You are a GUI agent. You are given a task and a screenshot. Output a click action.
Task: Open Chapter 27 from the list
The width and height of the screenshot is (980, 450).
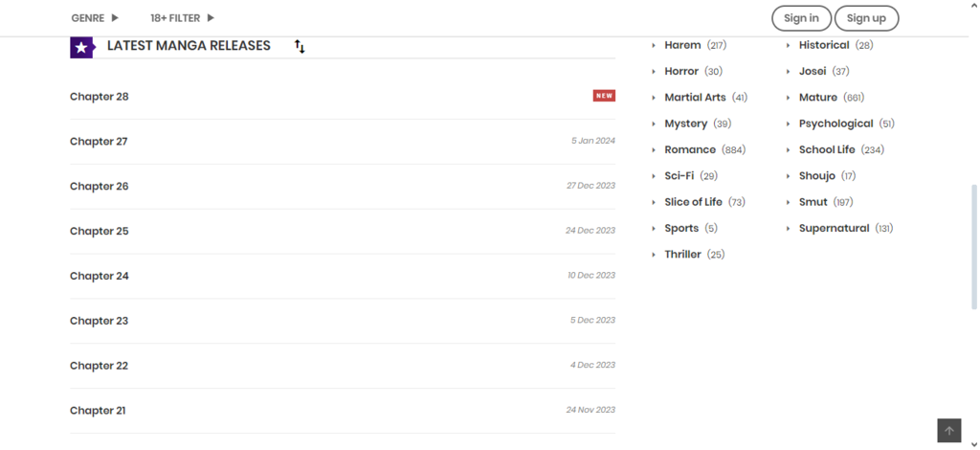pos(99,142)
